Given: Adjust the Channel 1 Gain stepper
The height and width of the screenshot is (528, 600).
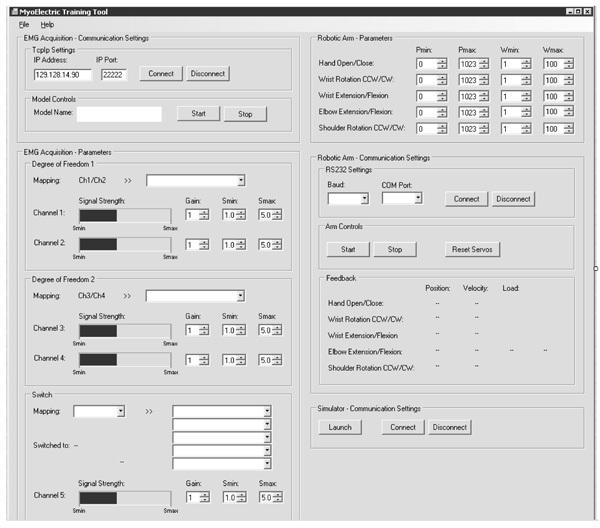Looking at the screenshot, I should pyautogui.click(x=204, y=216).
